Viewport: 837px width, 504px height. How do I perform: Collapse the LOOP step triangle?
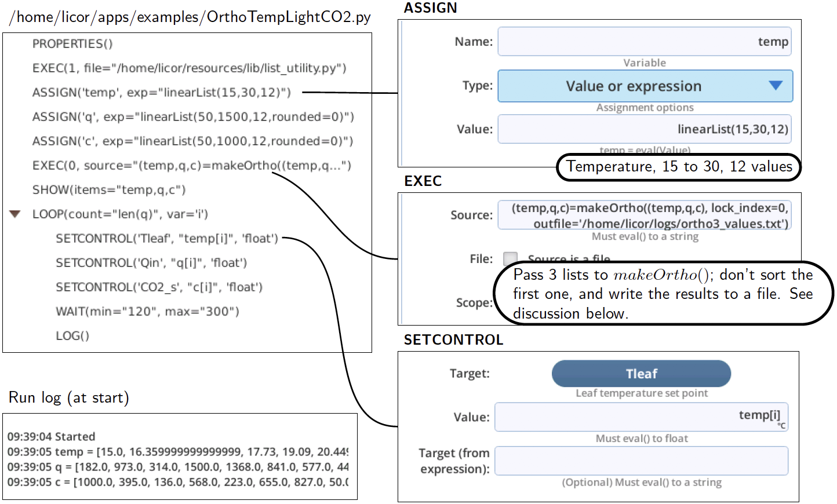(x=15, y=214)
